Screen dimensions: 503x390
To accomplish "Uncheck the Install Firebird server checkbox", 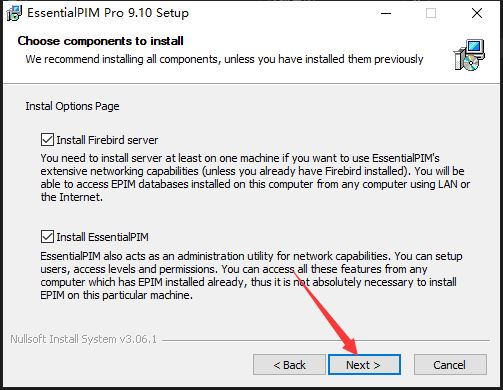I will pos(47,140).
